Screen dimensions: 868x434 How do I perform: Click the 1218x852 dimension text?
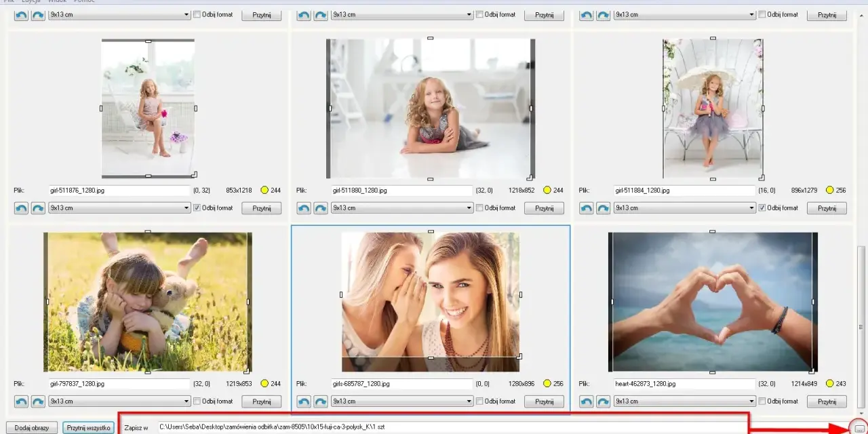pos(521,191)
